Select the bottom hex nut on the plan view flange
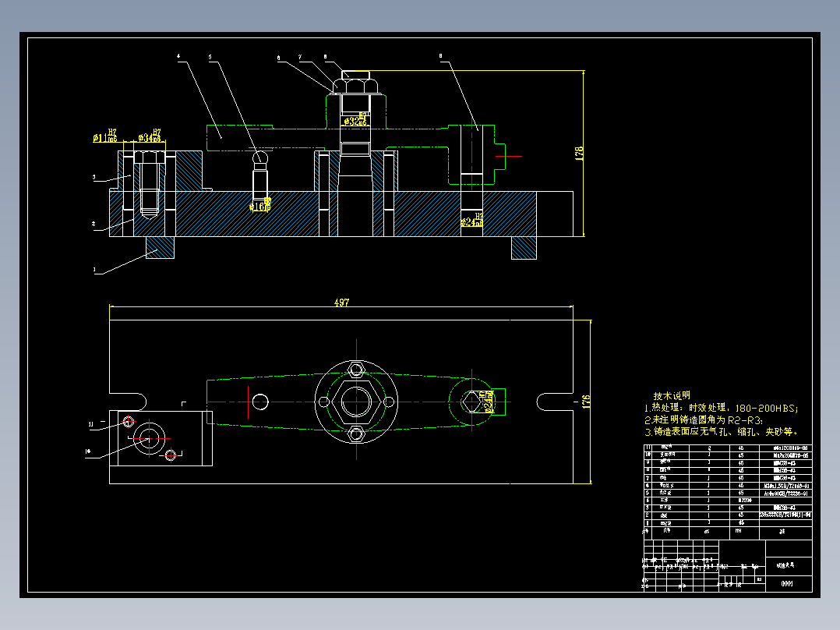840x630 pixels. 356,434
